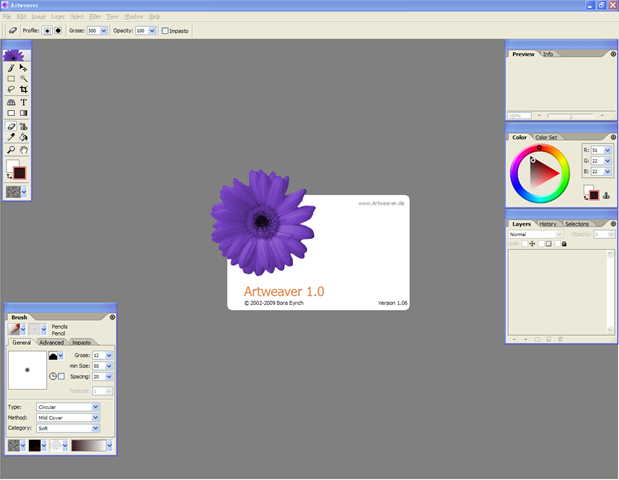This screenshot has width=619, height=480.
Task: Select the Eraser tool in the toolbox
Action: (x=11, y=126)
